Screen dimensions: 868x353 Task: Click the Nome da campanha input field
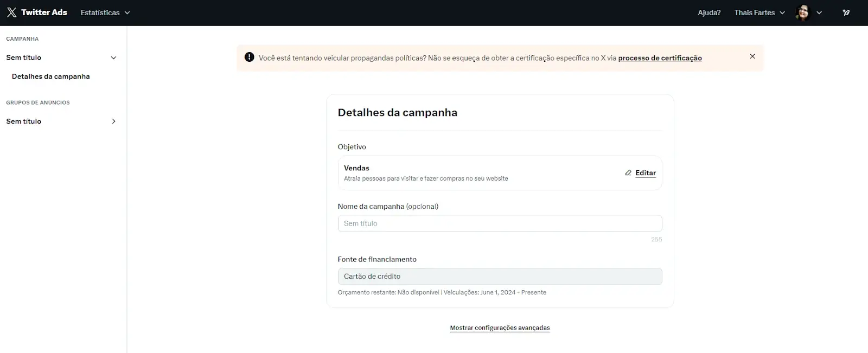tap(500, 223)
